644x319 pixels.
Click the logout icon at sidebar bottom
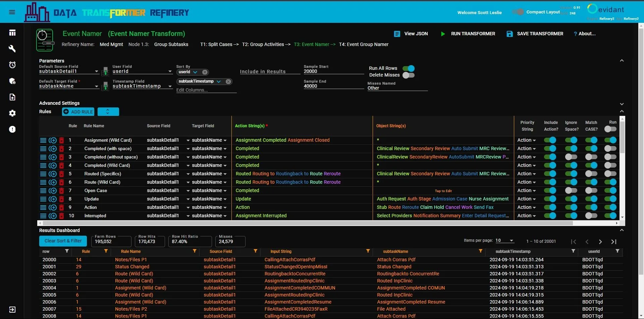12,310
